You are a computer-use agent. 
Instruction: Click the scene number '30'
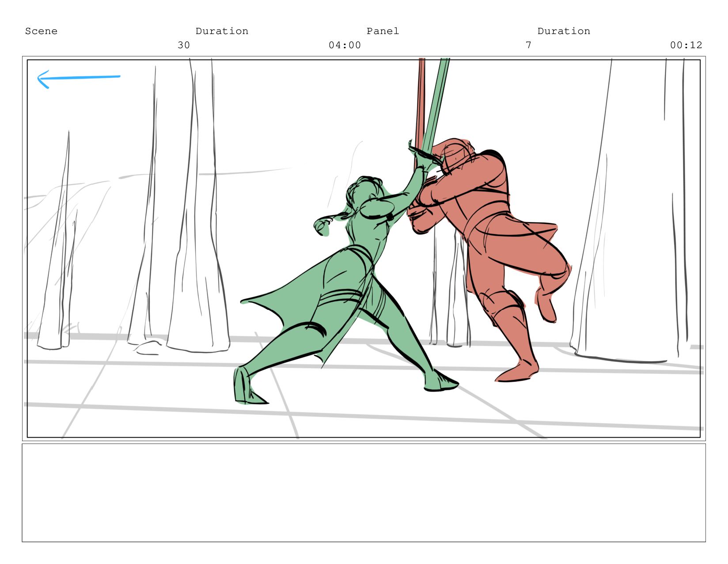click(x=184, y=45)
